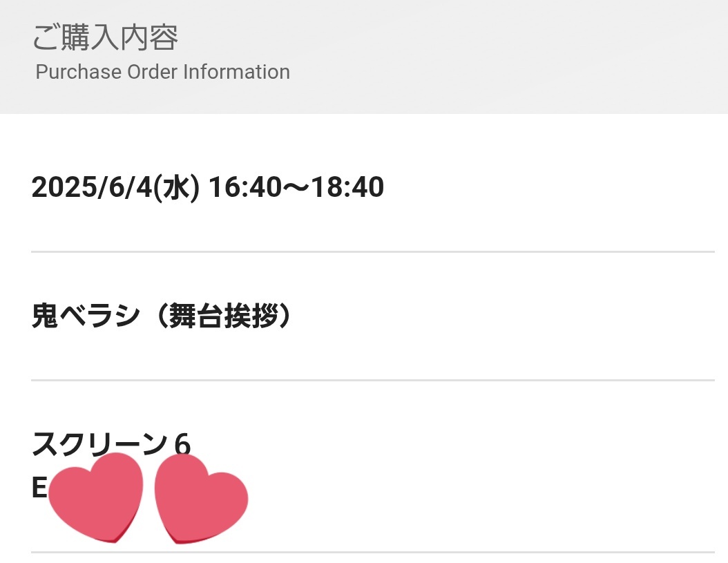Click the Purchase Order Information subtitle
This screenshot has width=728, height=563.
(162, 72)
